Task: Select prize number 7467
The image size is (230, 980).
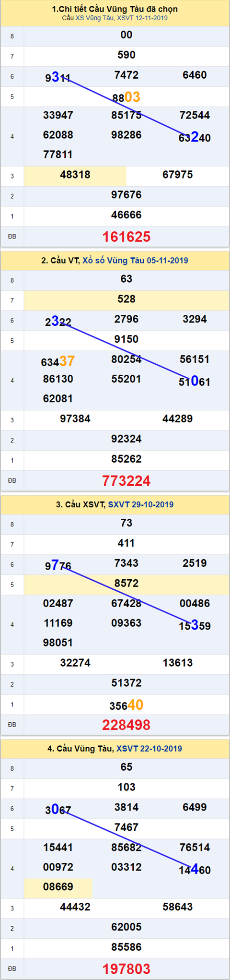Action: [126, 827]
